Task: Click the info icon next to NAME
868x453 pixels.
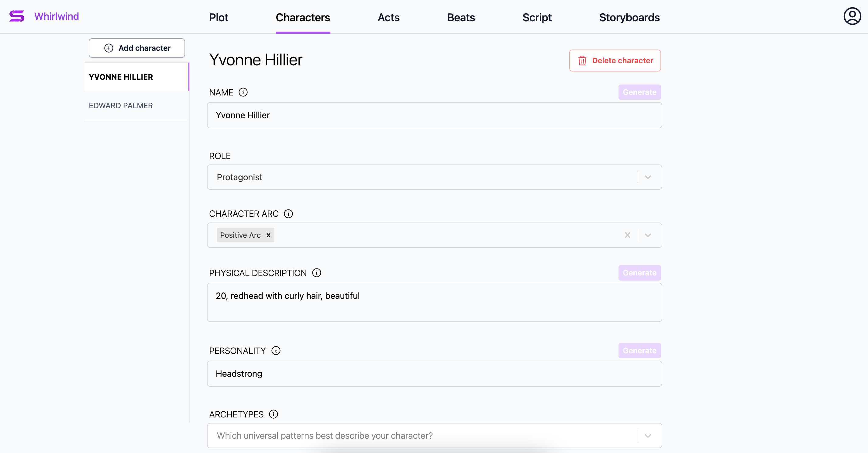Action: click(243, 92)
